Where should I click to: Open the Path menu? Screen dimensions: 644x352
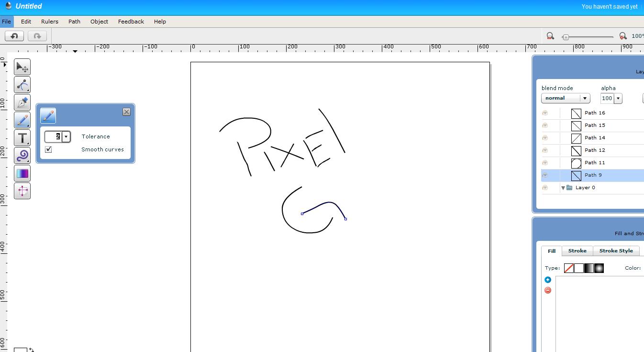click(74, 22)
